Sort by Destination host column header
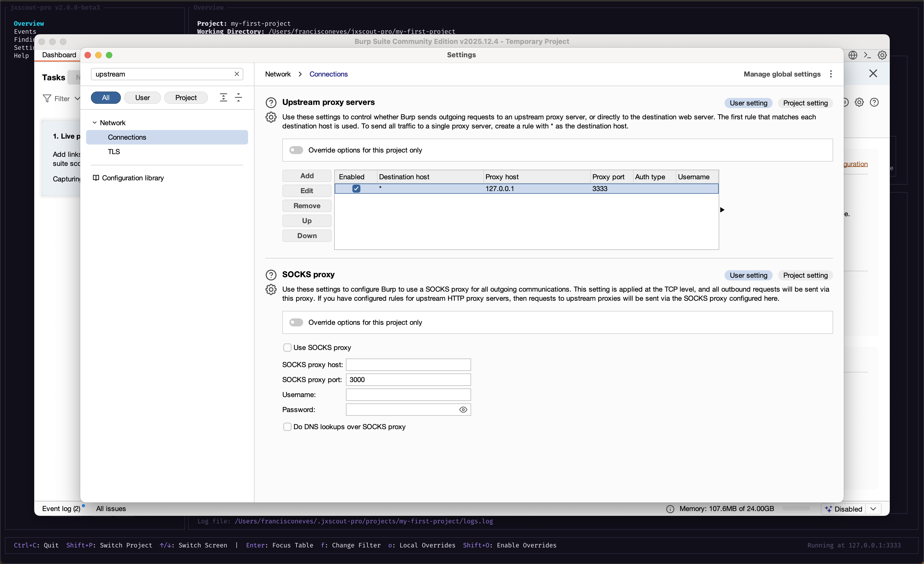Viewport: 924px width, 564px height. pyautogui.click(x=430, y=177)
